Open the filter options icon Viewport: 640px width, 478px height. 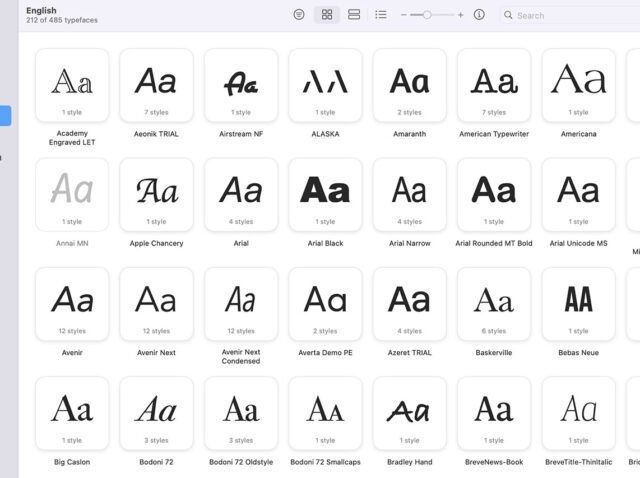299,15
